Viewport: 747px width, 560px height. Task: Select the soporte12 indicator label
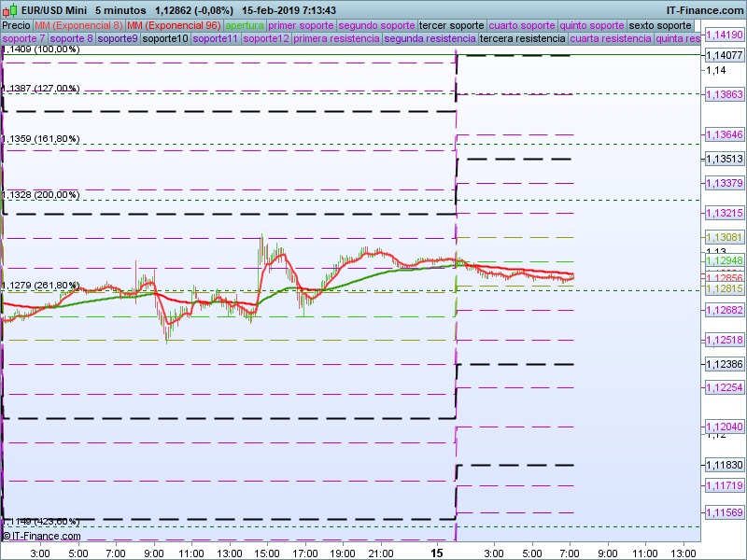(265, 39)
